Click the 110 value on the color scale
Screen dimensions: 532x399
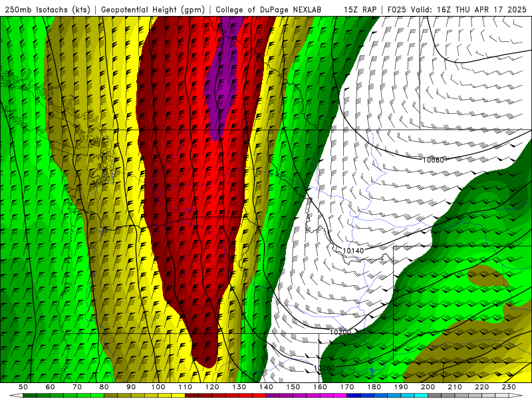(x=186, y=387)
